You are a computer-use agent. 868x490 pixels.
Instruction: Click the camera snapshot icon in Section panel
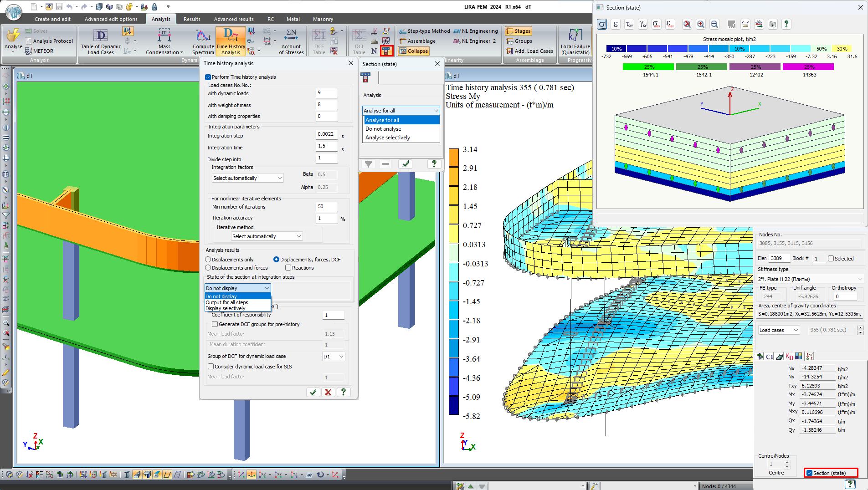point(772,25)
